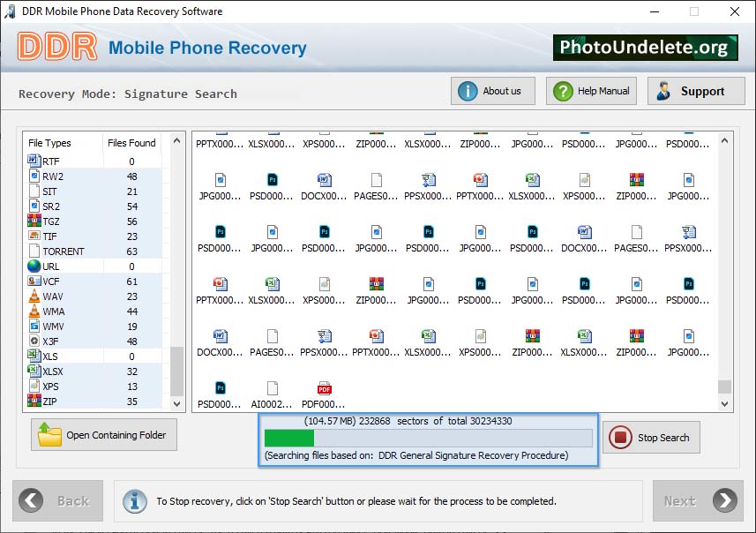Click the down arrow of the file types scrollbar

pyautogui.click(x=177, y=404)
